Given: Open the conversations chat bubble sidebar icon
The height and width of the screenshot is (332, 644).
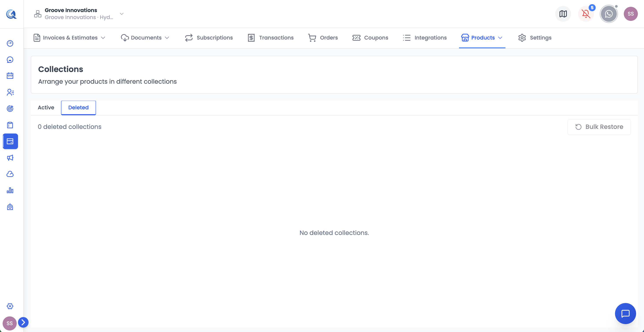Looking at the screenshot, I should click(10, 60).
